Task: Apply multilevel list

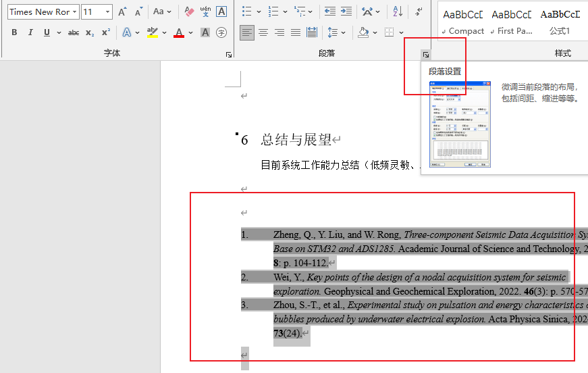Action: 299,11
